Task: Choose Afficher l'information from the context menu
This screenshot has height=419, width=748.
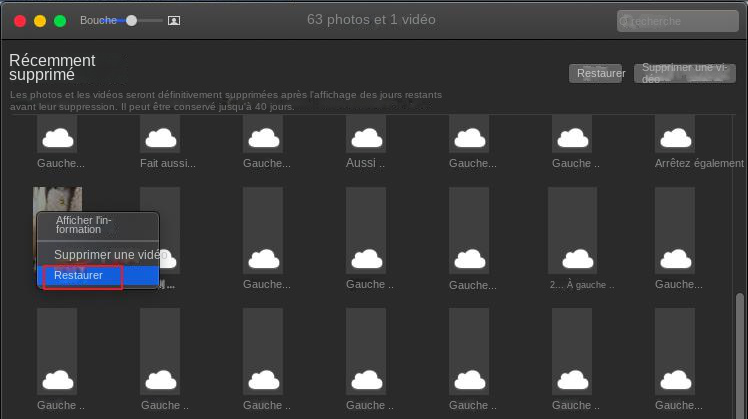Action: click(98, 225)
